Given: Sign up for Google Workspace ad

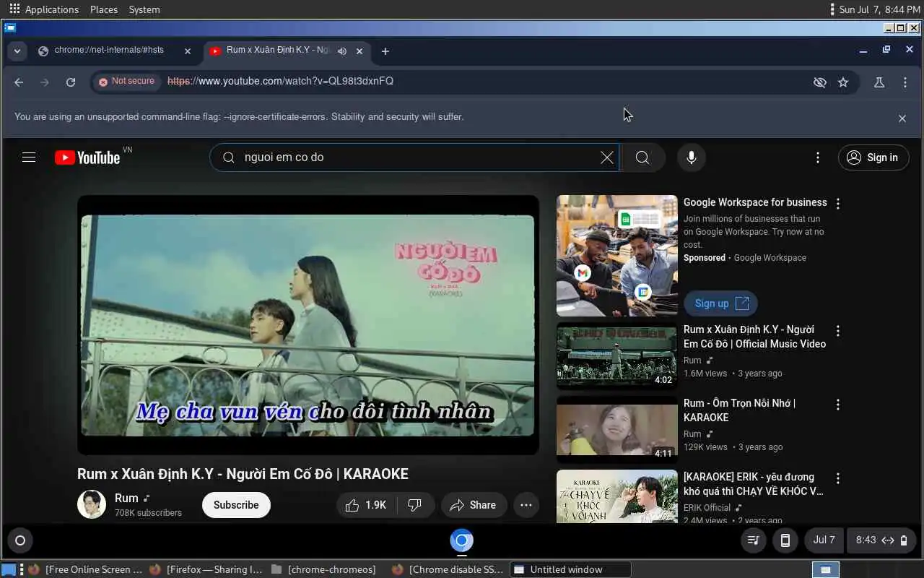Looking at the screenshot, I should click(720, 303).
